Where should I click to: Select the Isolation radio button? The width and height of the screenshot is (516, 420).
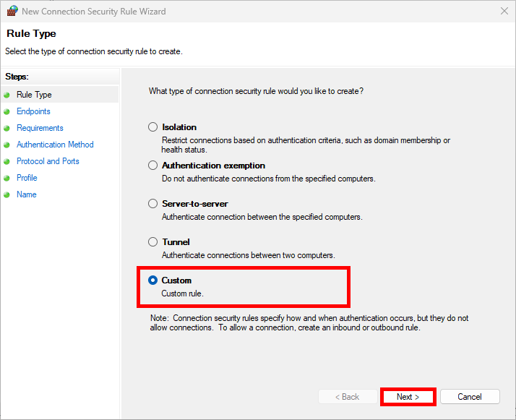[x=152, y=127]
